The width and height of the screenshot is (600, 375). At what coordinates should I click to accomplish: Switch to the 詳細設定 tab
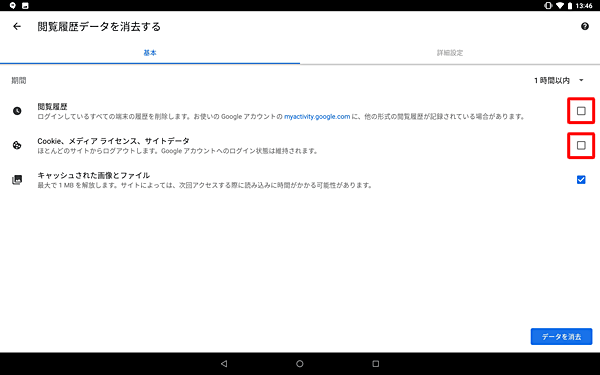tap(450, 53)
